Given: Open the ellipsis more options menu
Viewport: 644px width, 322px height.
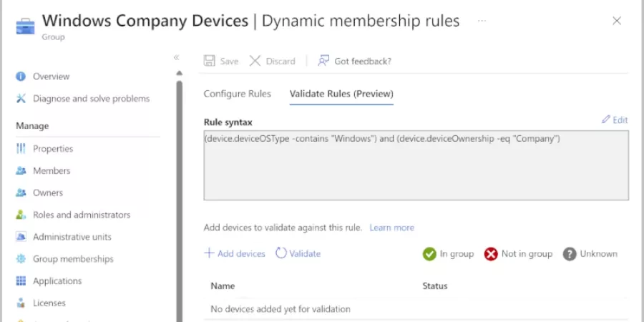Looking at the screenshot, I should (x=482, y=21).
